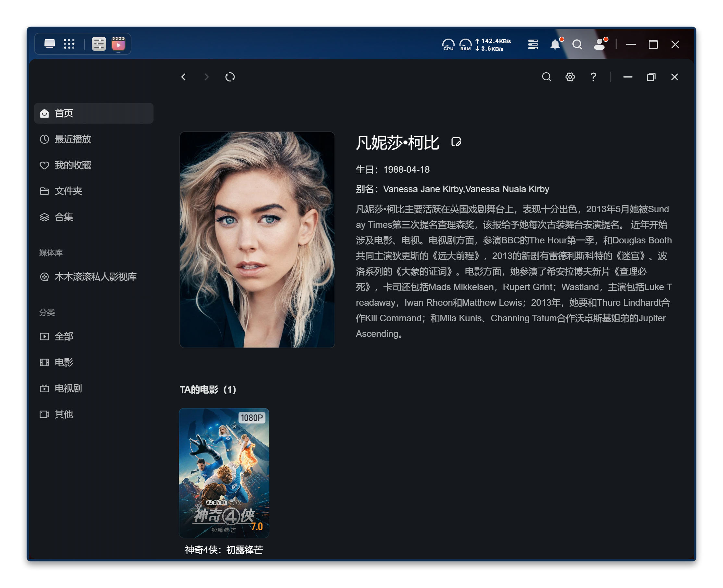Open the user account icon
The height and width of the screenshot is (588, 723).
click(599, 44)
